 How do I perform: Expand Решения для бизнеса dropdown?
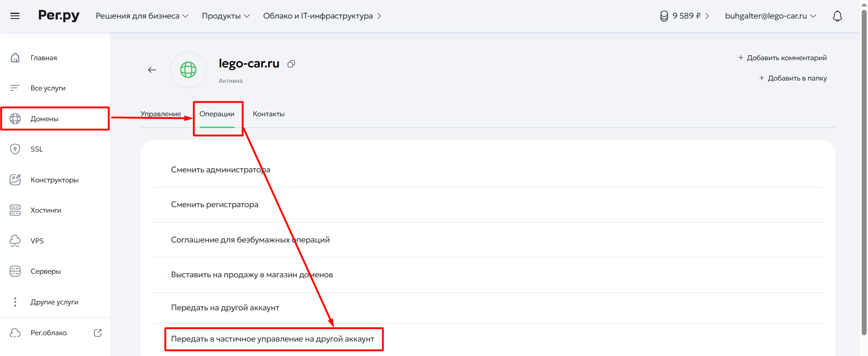pyautogui.click(x=142, y=16)
